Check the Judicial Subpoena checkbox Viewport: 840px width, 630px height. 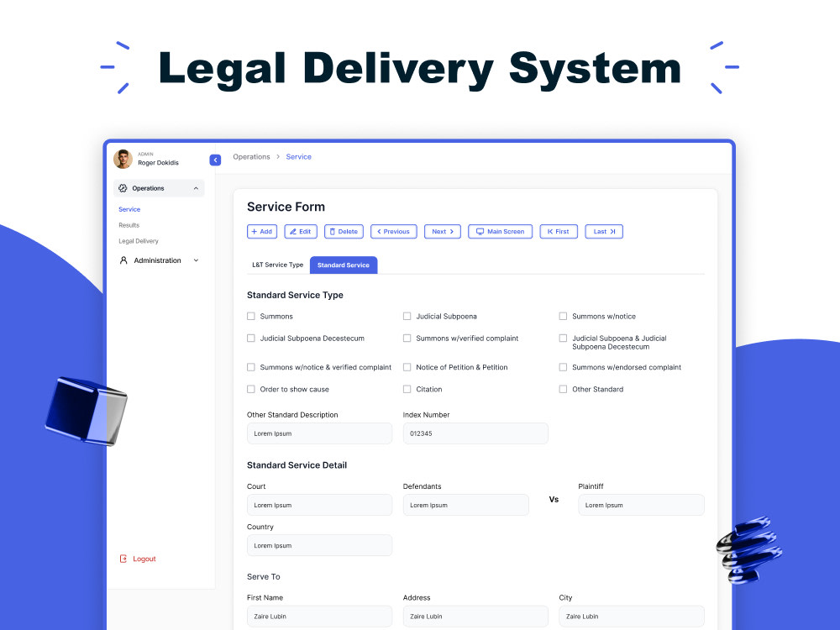tap(407, 316)
